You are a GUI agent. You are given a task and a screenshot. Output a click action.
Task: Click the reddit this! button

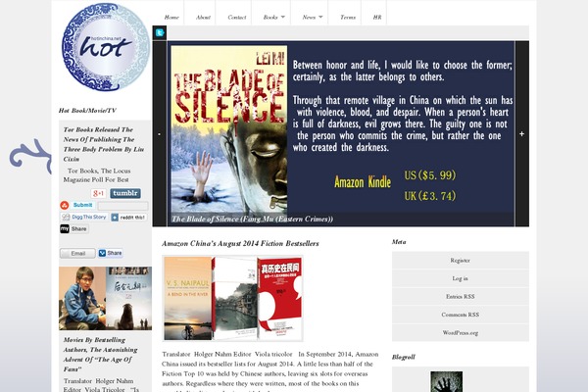128,218
